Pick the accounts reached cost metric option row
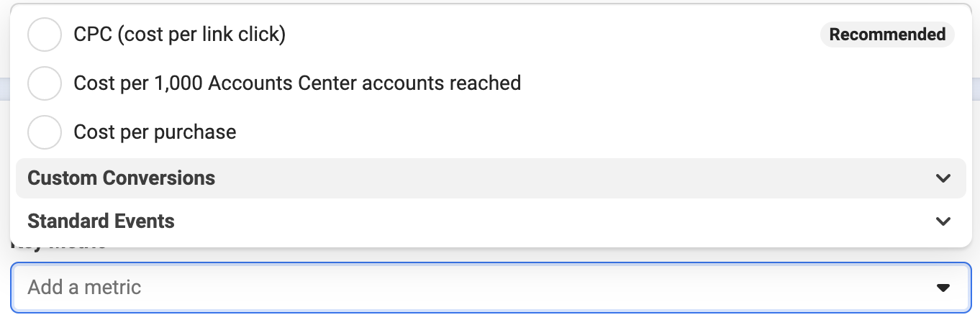 (491, 83)
